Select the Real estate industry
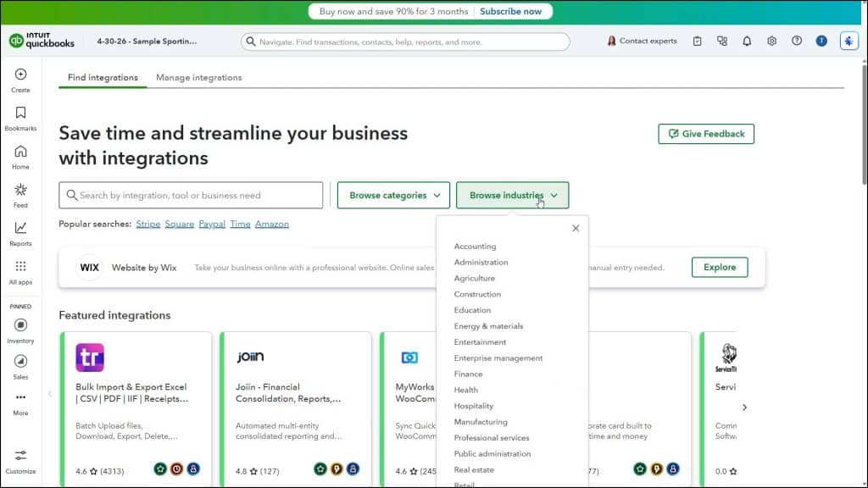 [474, 469]
